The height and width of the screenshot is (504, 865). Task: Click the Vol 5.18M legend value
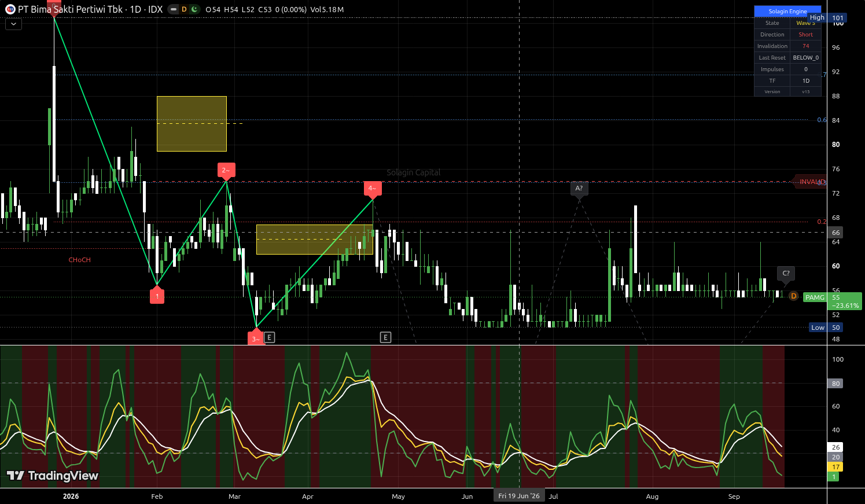pos(327,9)
